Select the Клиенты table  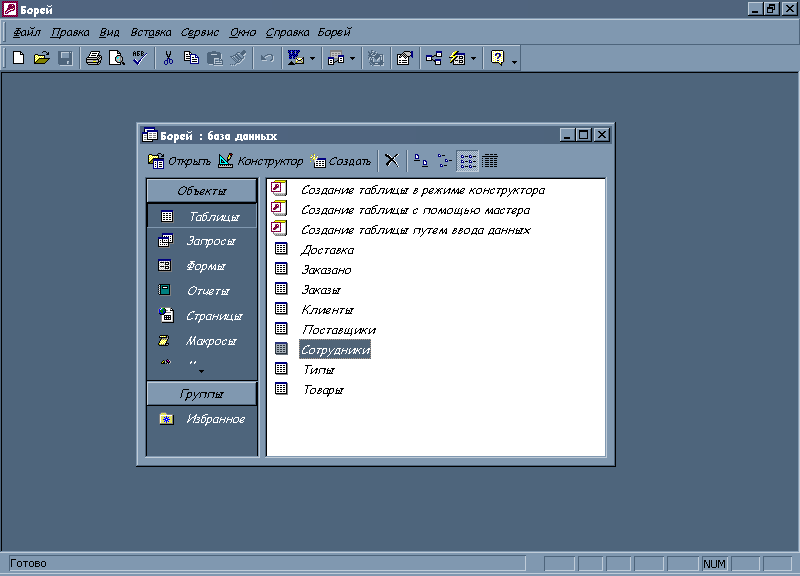327,310
